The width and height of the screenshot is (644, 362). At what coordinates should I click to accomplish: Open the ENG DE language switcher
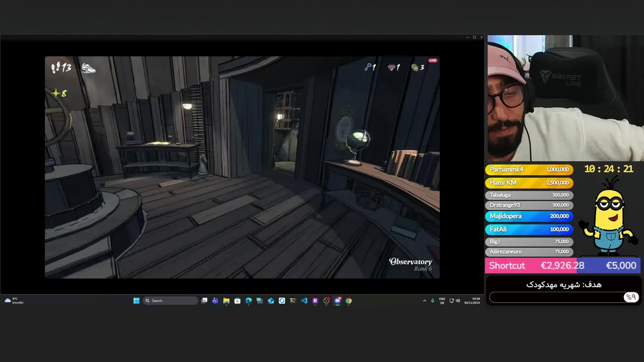(x=442, y=301)
